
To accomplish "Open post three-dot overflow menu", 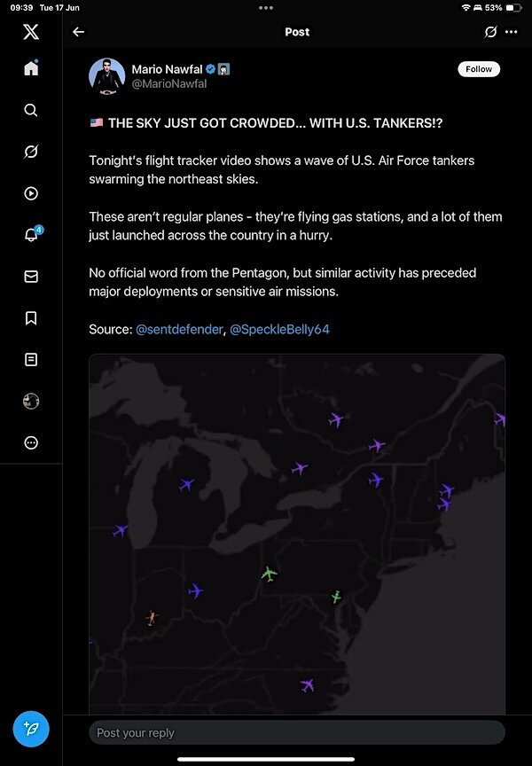I will [x=511, y=32].
